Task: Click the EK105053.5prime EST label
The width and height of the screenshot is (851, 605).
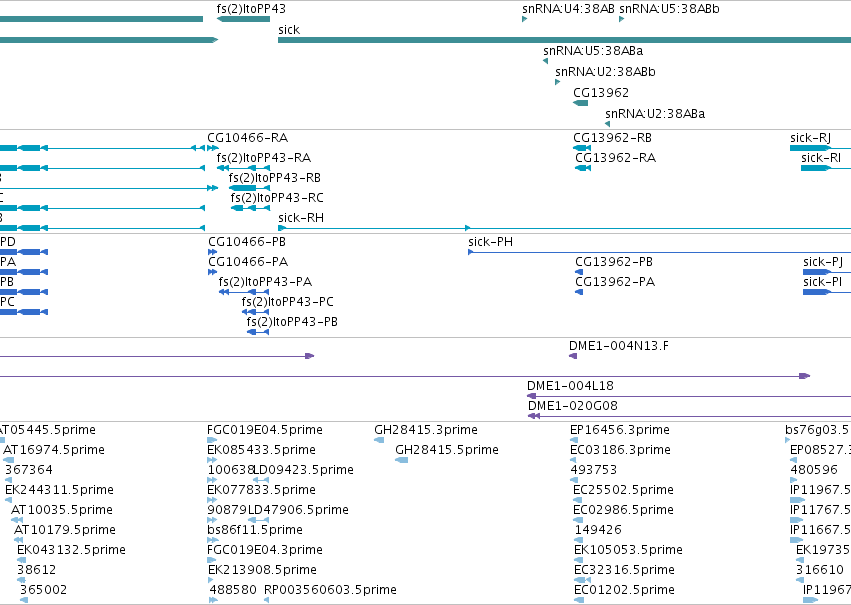Action: click(628, 550)
